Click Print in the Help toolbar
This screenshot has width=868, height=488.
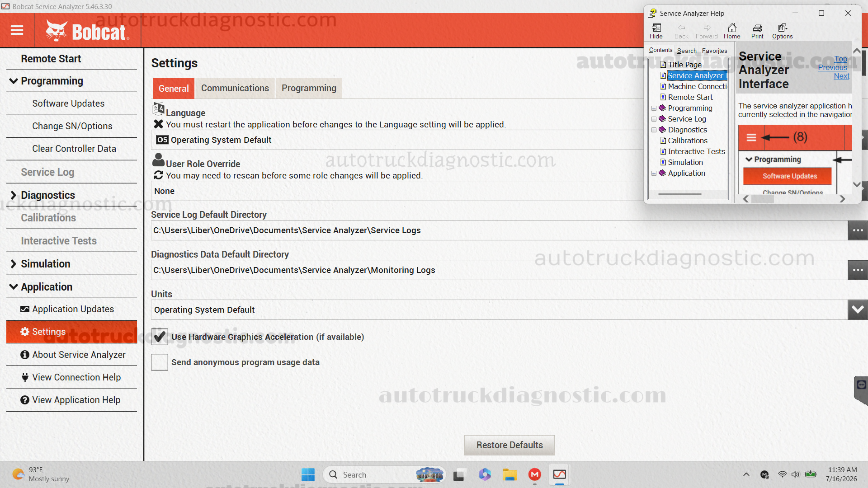click(x=757, y=31)
